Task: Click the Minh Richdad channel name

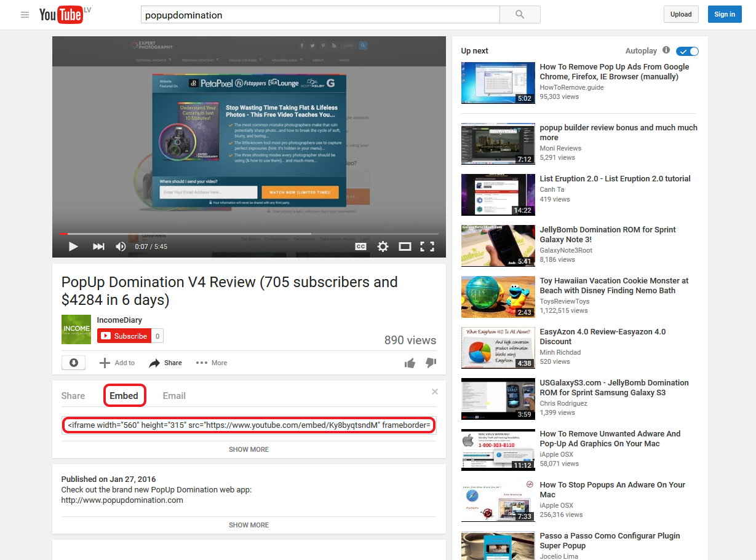Action: pyautogui.click(x=560, y=352)
